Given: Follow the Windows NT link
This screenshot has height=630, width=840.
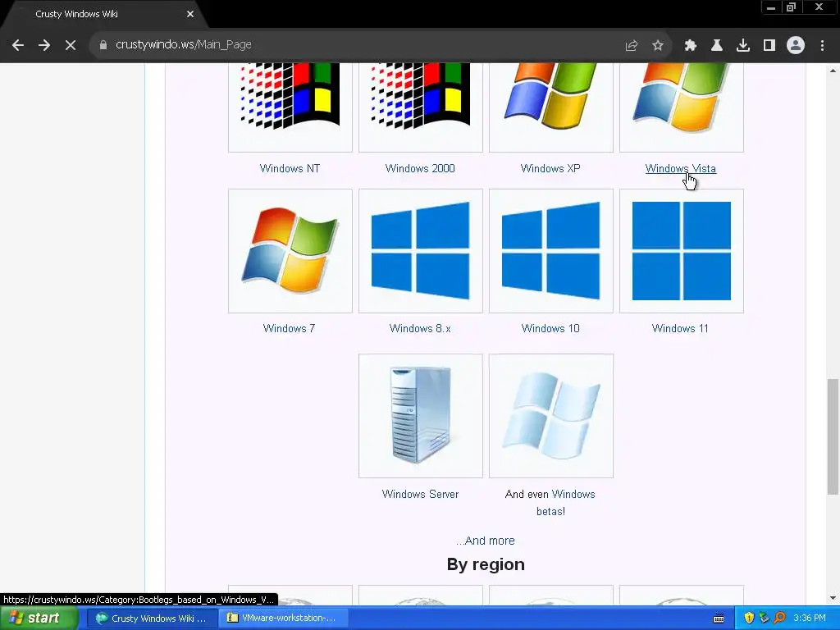Looking at the screenshot, I should coord(290,168).
